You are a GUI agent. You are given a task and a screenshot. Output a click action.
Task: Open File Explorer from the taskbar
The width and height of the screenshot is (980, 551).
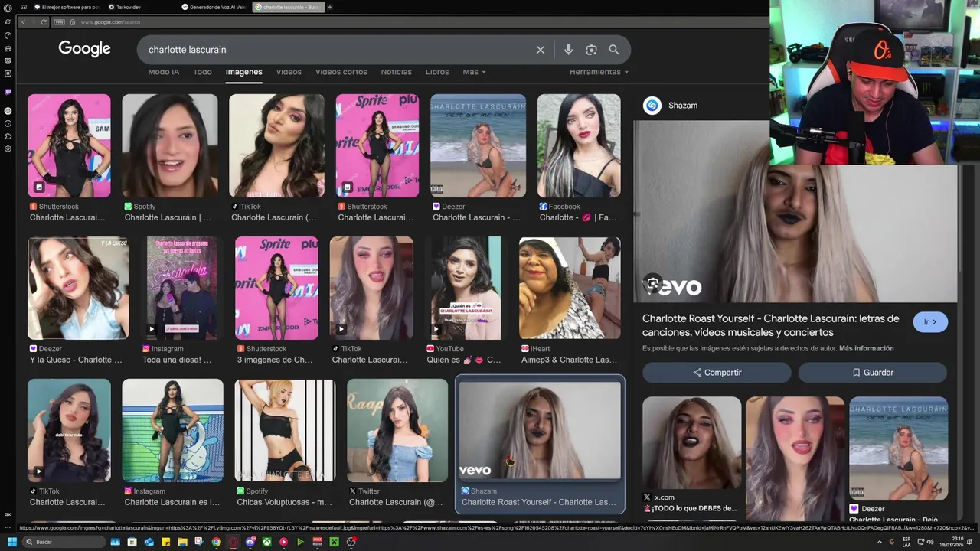(182, 542)
